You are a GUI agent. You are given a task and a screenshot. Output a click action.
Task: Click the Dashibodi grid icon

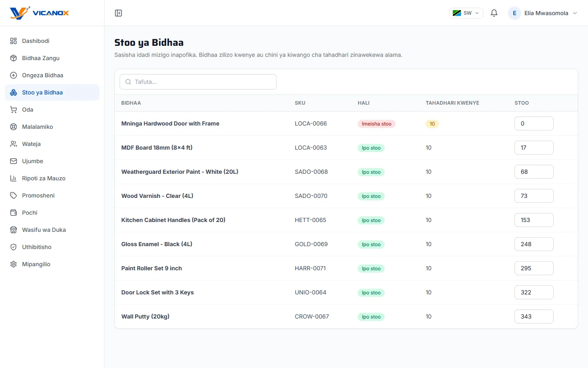pyautogui.click(x=13, y=41)
